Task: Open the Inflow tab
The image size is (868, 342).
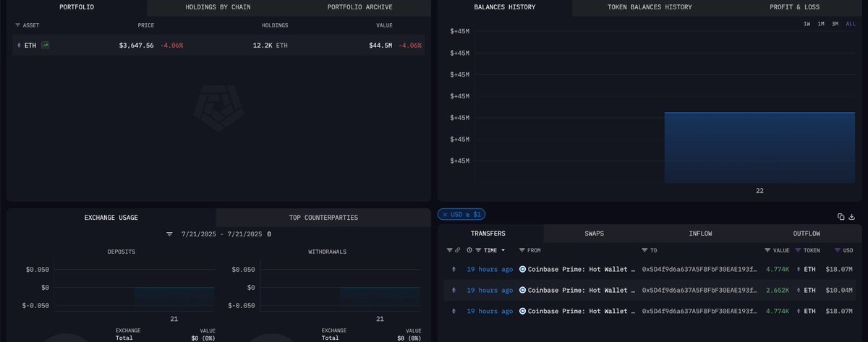Action: click(x=700, y=234)
